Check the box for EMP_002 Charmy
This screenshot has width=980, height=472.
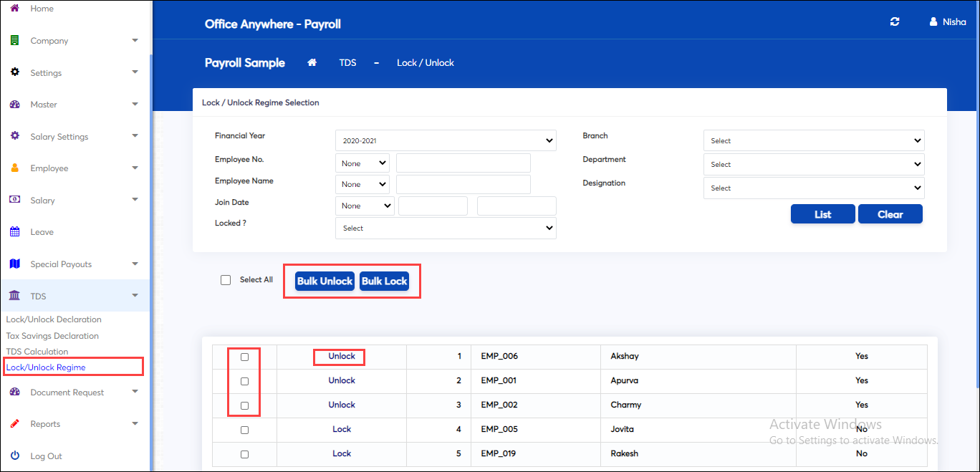244,405
